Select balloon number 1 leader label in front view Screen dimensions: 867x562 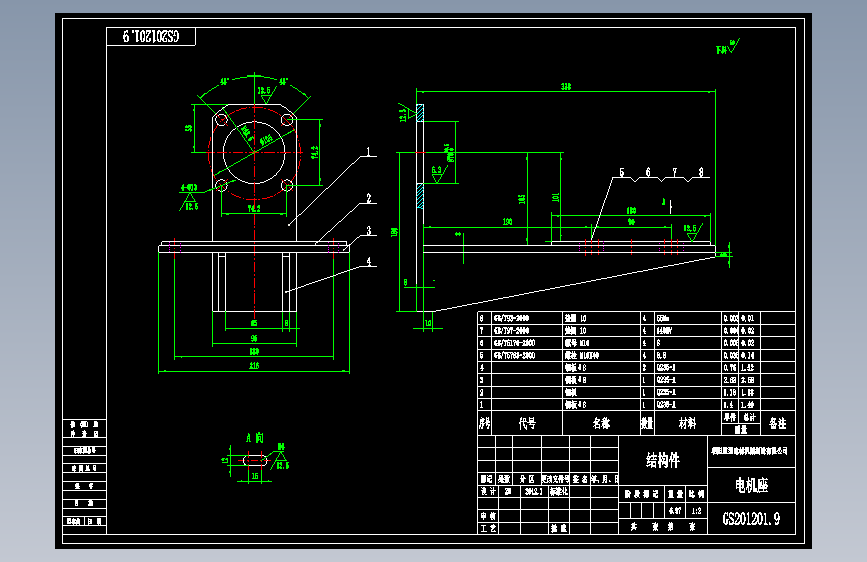(x=369, y=151)
